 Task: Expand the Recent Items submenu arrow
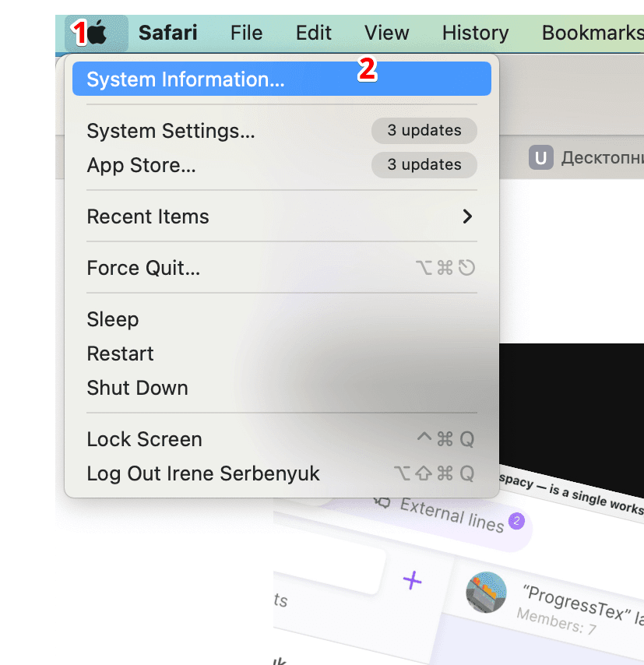467,216
